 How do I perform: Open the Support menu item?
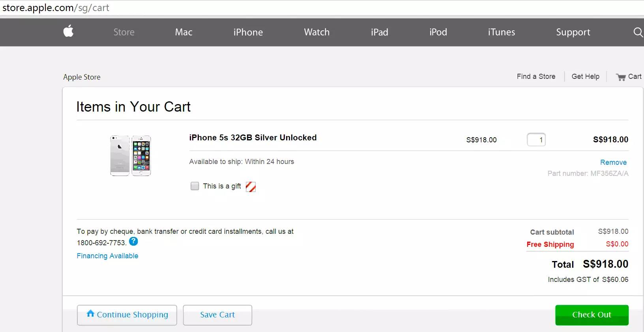click(573, 32)
